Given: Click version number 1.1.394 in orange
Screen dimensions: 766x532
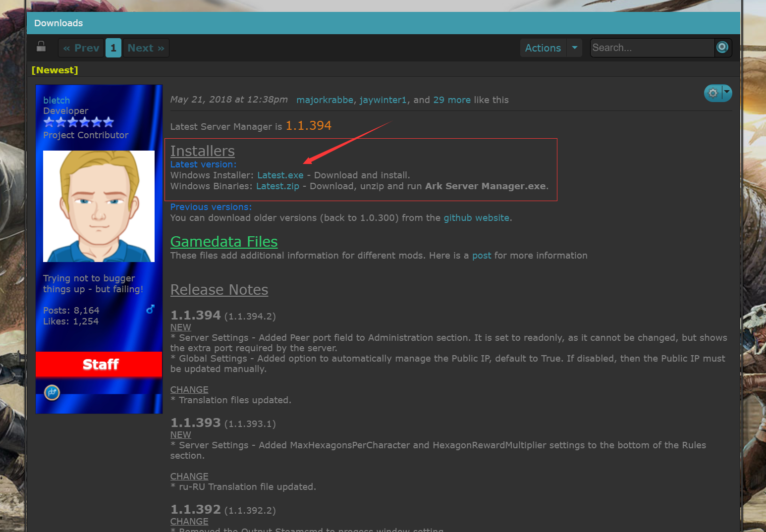Looking at the screenshot, I should click(309, 125).
